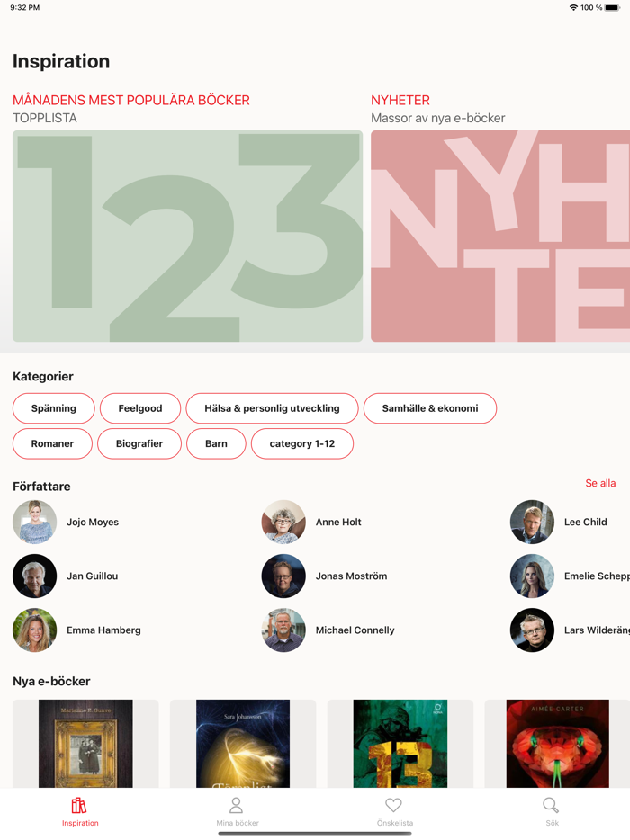
Task: Tap the Barn category pill
Action: click(x=216, y=443)
